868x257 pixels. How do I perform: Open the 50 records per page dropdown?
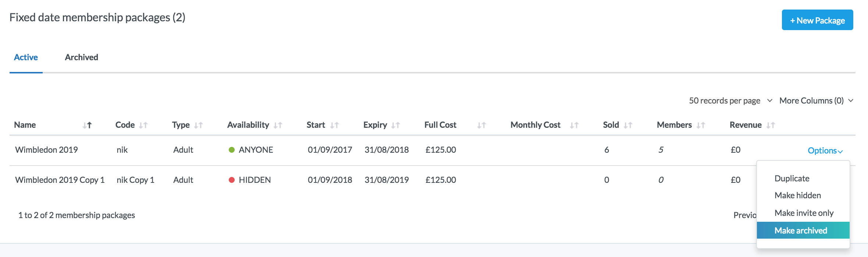[730, 101]
